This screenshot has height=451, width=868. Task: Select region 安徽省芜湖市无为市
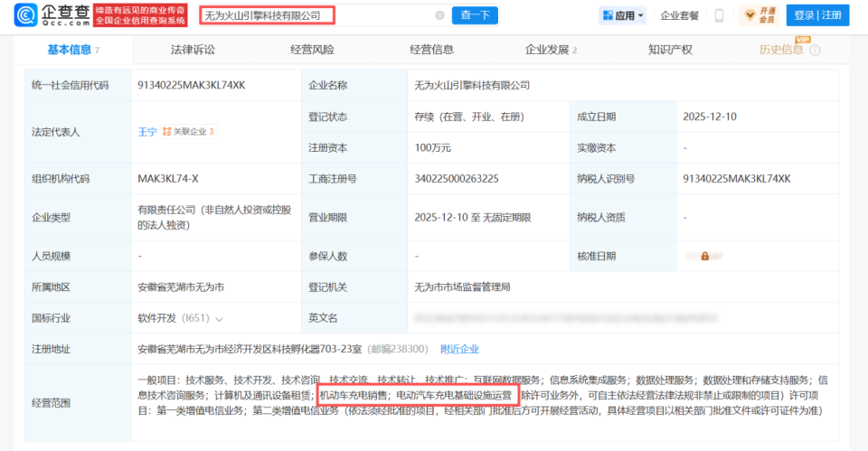(x=181, y=287)
